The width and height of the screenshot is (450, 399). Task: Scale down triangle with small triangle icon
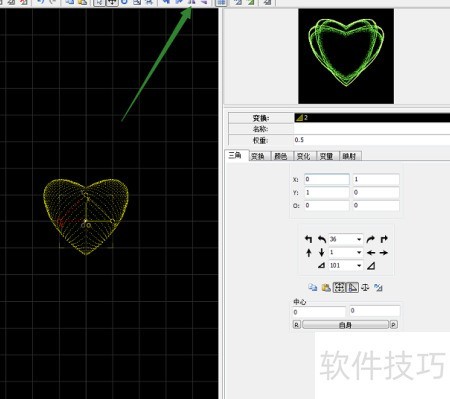pyautogui.click(x=321, y=265)
